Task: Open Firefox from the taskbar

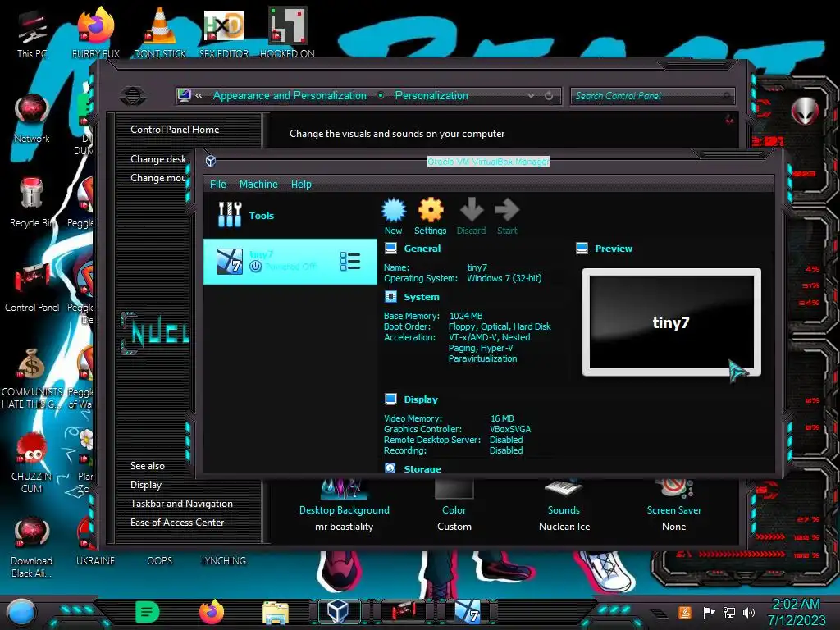Action: 211,612
